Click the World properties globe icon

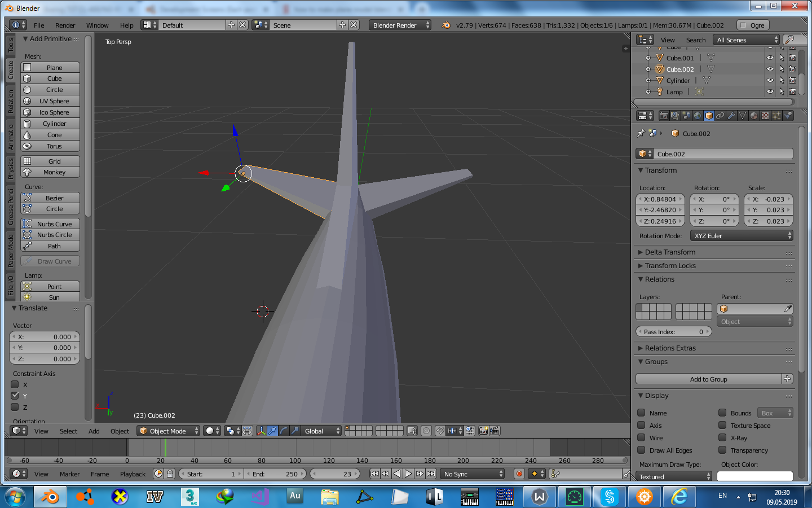coord(698,116)
